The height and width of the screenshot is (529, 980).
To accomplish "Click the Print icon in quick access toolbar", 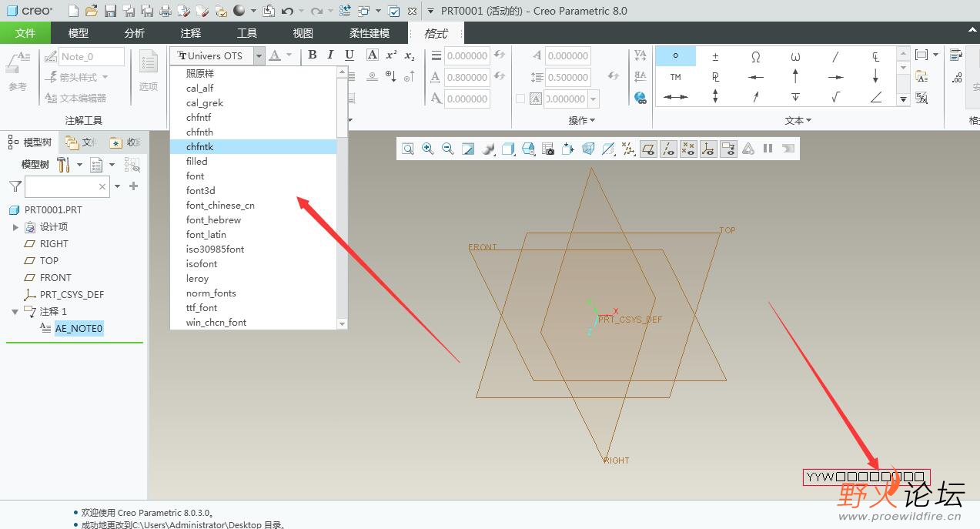I will pos(165,11).
